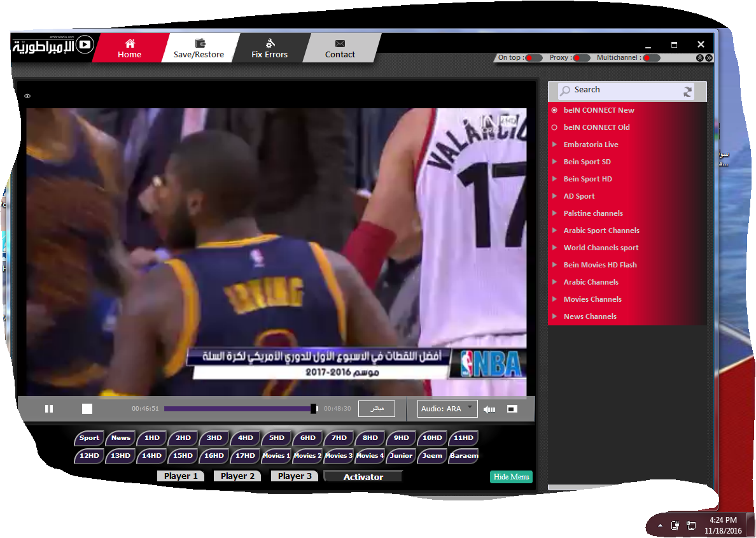Tune to channel 17HD
Image resolution: width=756 pixels, height=538 pixels.
point(246,456)
